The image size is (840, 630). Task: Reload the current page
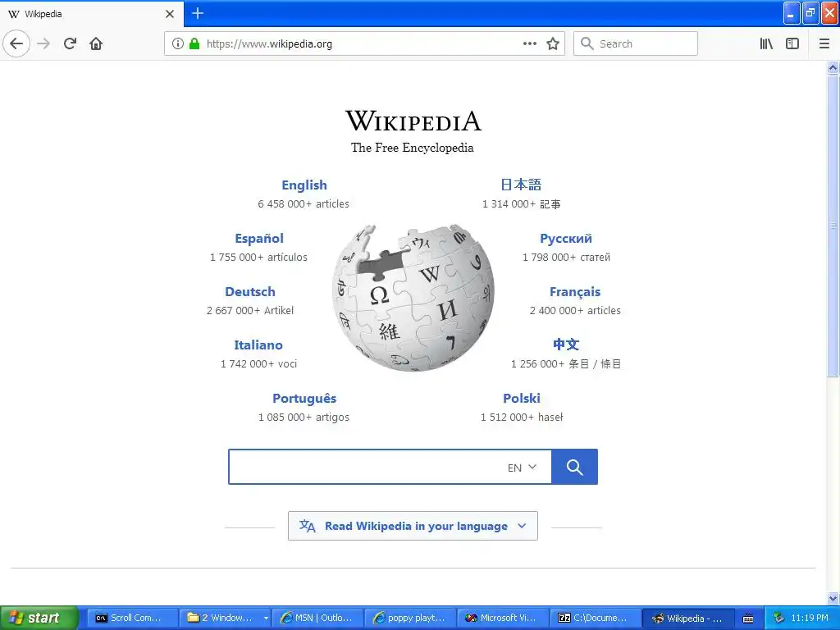(70, 43)
